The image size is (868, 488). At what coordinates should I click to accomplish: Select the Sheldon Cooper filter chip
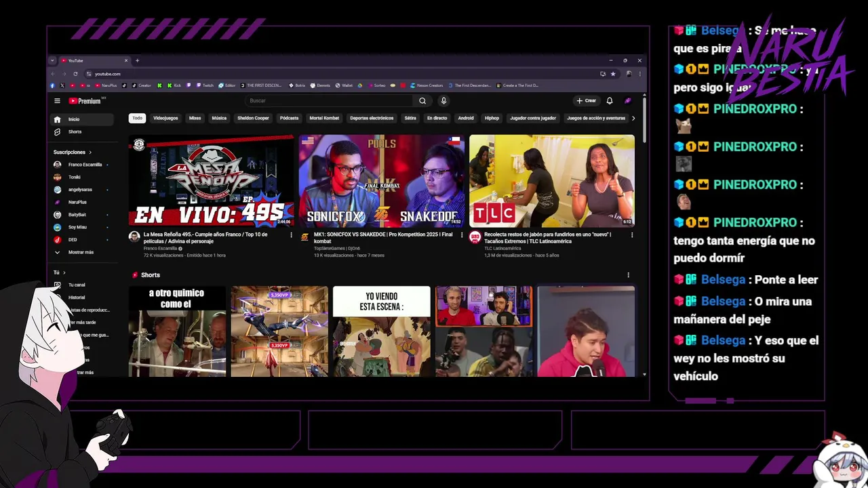(x=253, y=118)
